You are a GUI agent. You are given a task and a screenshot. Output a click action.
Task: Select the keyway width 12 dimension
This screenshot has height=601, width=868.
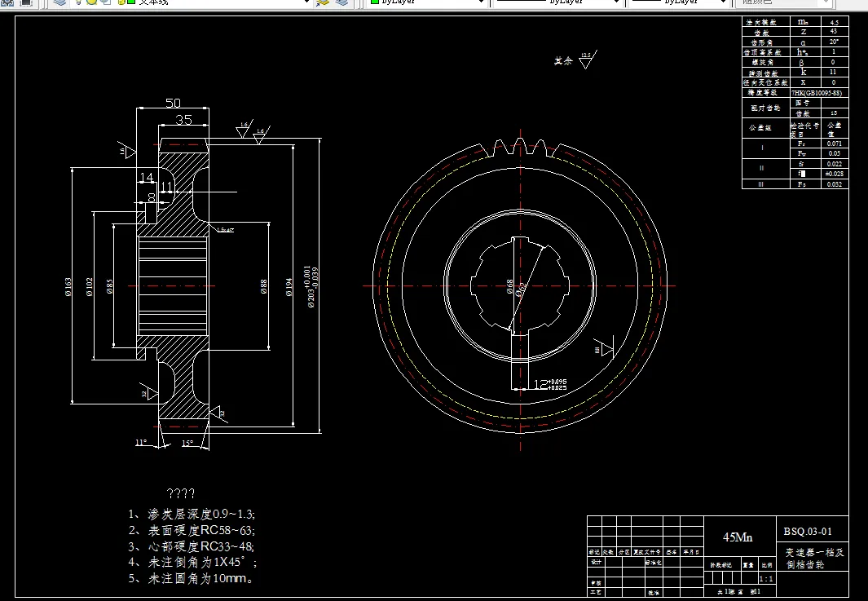550,384
